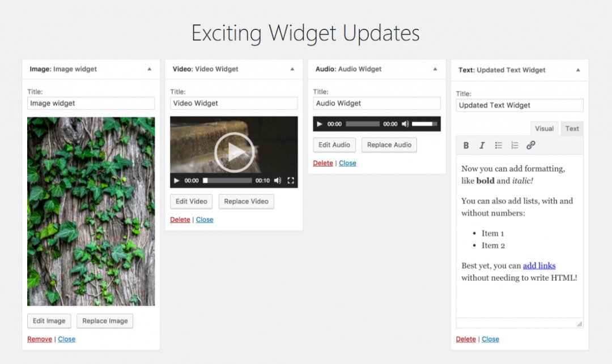Image resolution: width=612 pixels, height=364 pixels.
Task: Play the video with the large center play button
Action: 234,152
